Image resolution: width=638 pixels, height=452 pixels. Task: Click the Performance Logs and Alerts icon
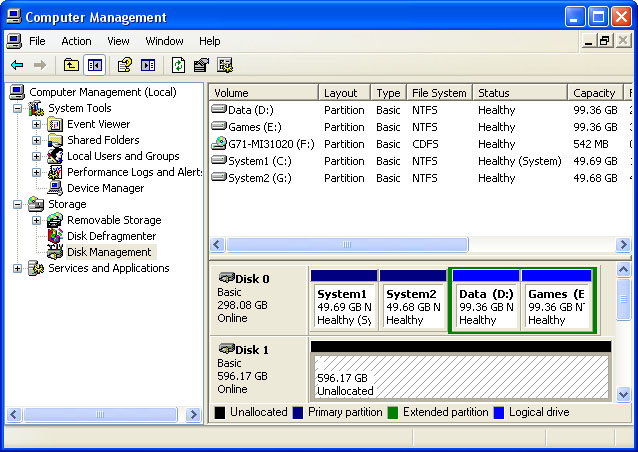coord(55,172)
